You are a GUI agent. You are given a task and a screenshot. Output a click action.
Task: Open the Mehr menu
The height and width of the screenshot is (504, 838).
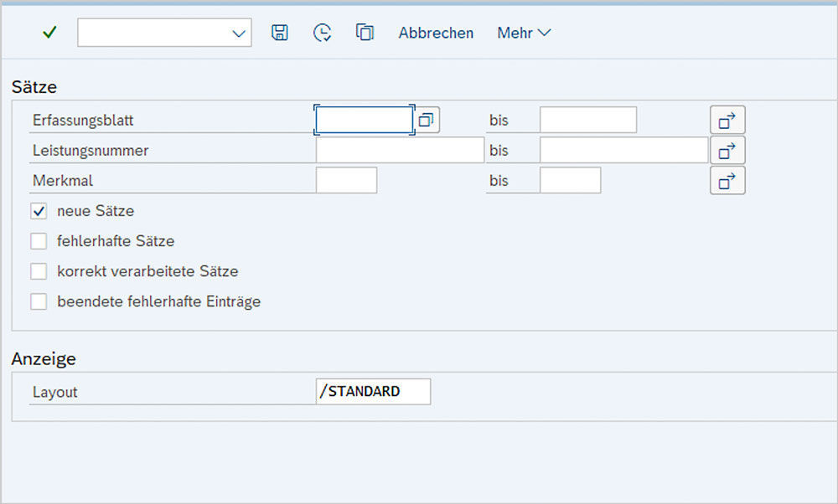point(515,33)
